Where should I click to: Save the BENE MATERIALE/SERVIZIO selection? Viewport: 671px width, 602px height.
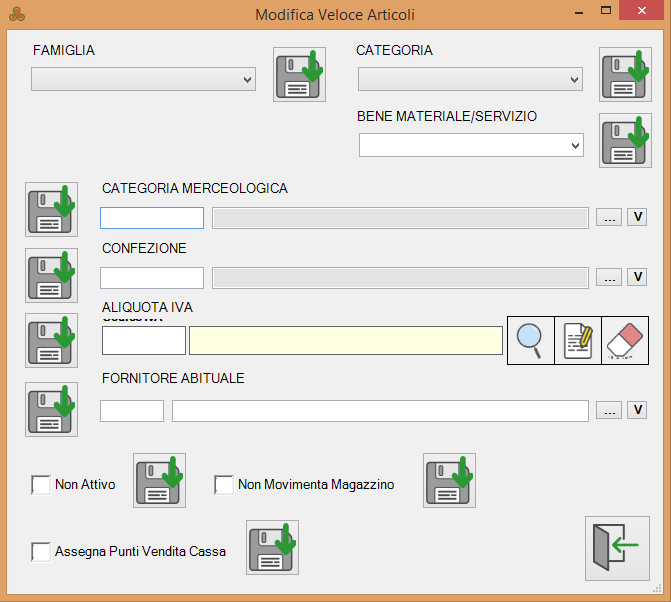tap(625, 140)
